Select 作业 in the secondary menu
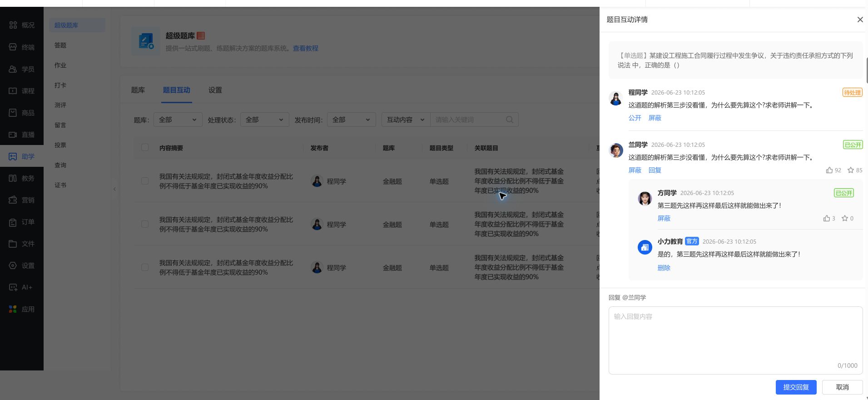868x400 pixels. point(60,65)
